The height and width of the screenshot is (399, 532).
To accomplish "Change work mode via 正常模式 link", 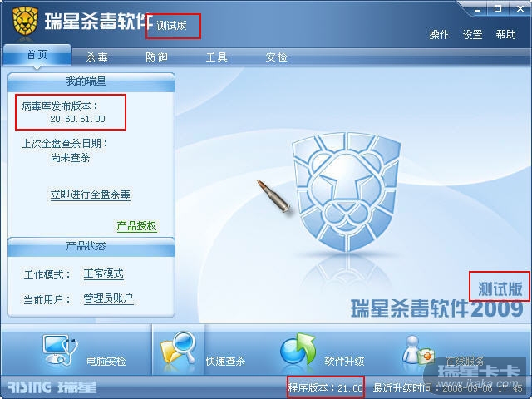I will [x=103, y=273].
